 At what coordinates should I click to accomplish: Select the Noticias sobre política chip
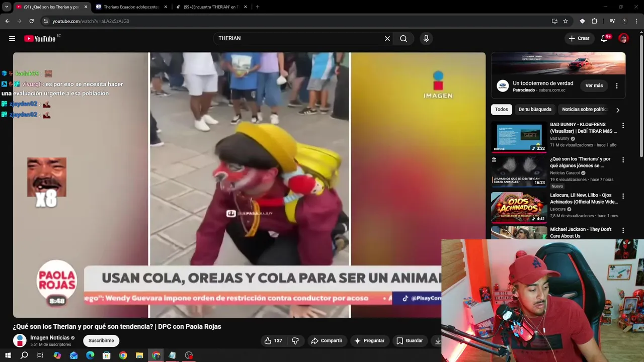pos(585,110)
